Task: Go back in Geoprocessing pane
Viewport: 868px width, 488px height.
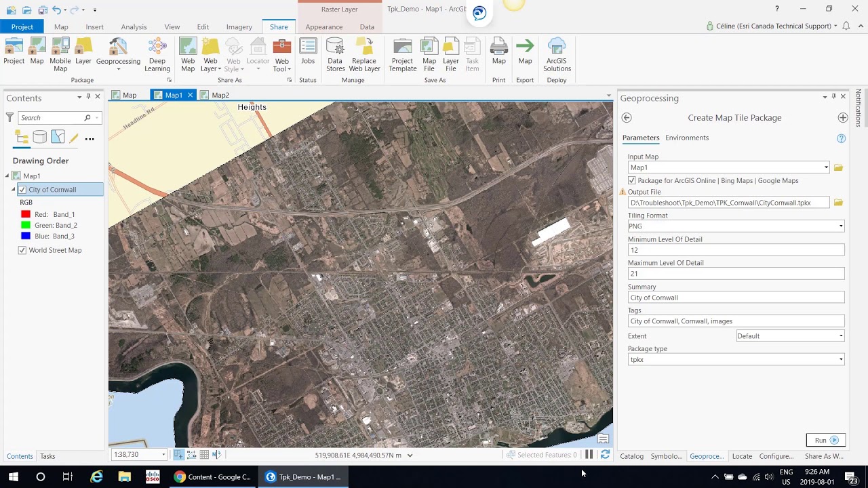Action: [627, 117]
